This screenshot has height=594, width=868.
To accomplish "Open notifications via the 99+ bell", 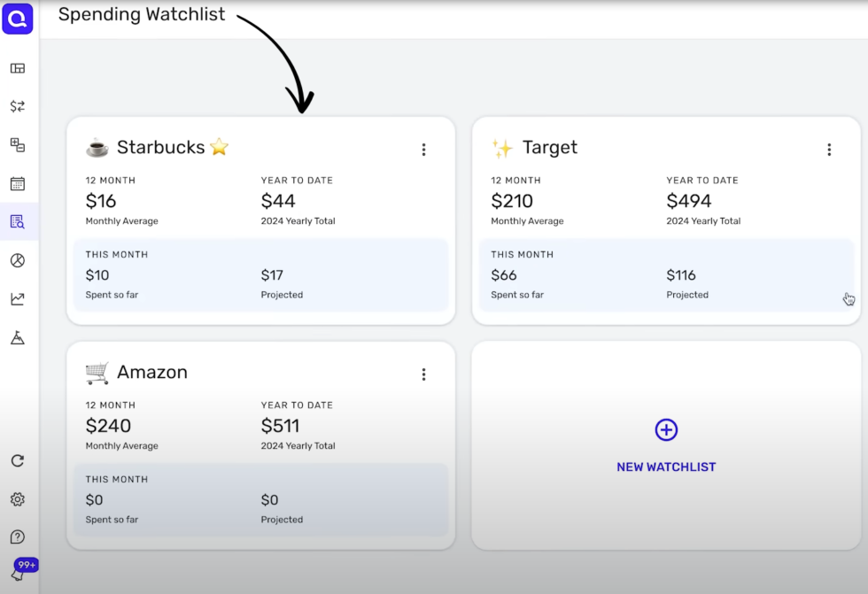I will pyautogui.click(x=25, y=567).
